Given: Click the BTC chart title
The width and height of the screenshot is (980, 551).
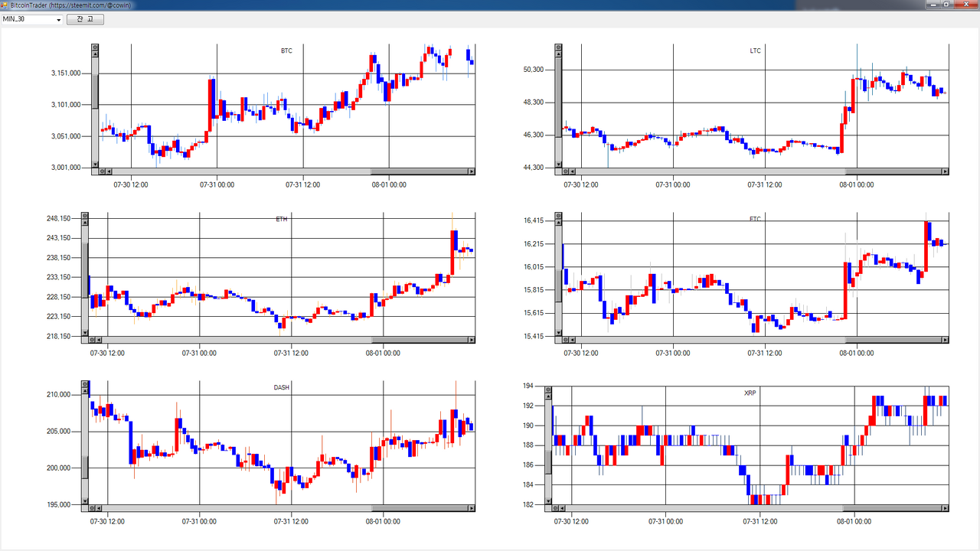Looking at the screenshot, I should (286, 51).
